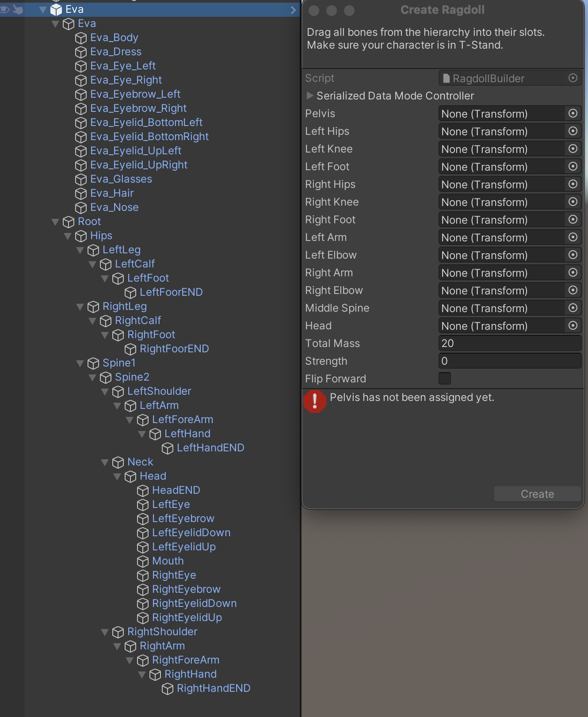588x717 pixels.
Task: Click the Right Elbow object picker icon
Action: coord(573,290)
